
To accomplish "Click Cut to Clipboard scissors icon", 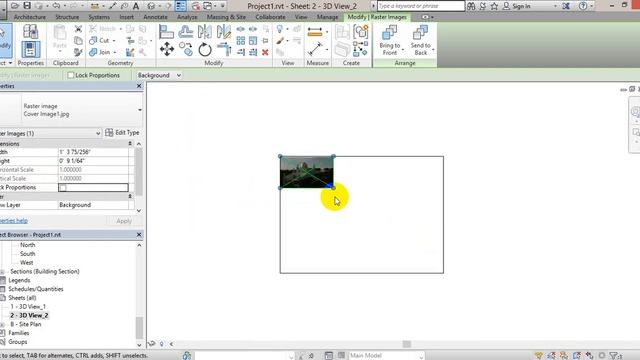I will pos(78,29).
